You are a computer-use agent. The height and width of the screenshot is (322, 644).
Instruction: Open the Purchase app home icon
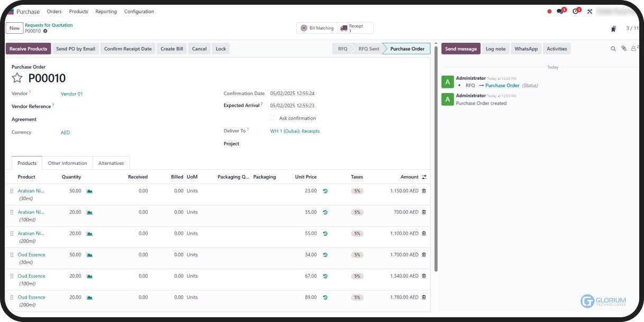pos(11,11)
